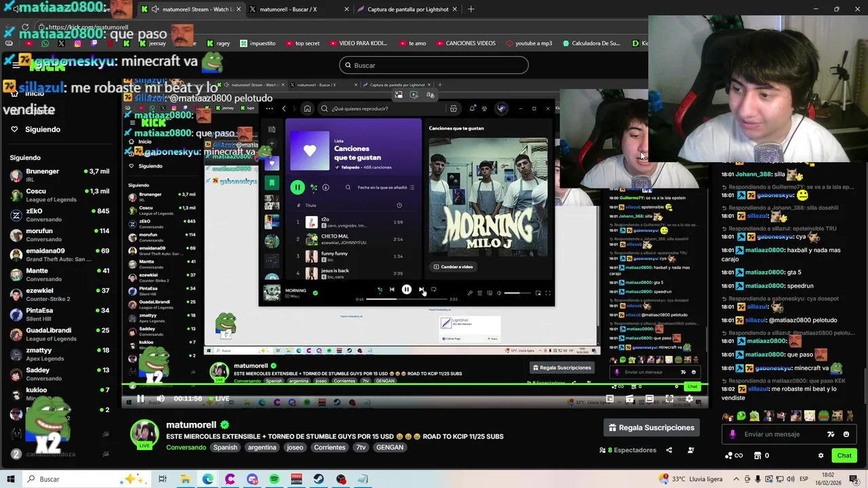Image resolution: width=868 pixels, height=488 pixels.
Task: Toggle Spotify fullscreen view
Action: (548, 293)
